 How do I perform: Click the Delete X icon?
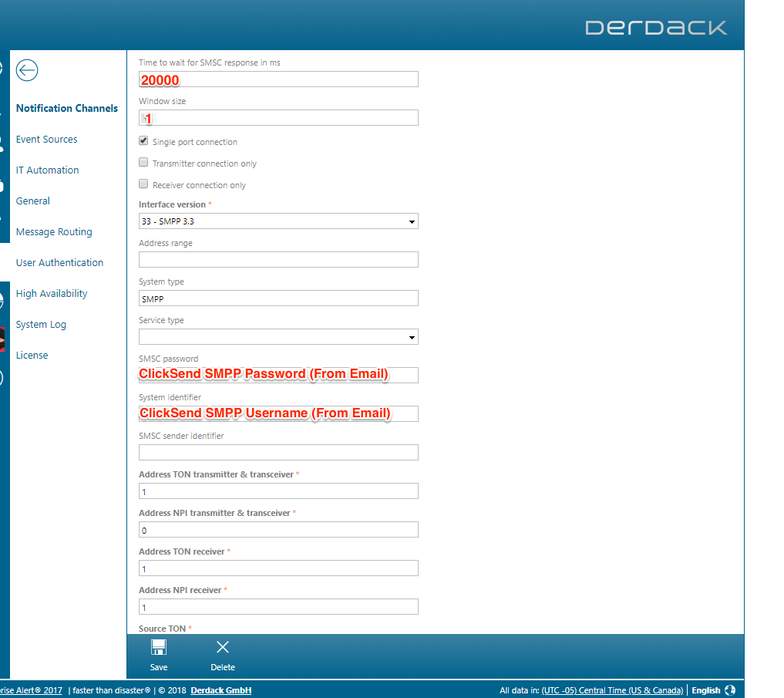(x=223, y=647)
